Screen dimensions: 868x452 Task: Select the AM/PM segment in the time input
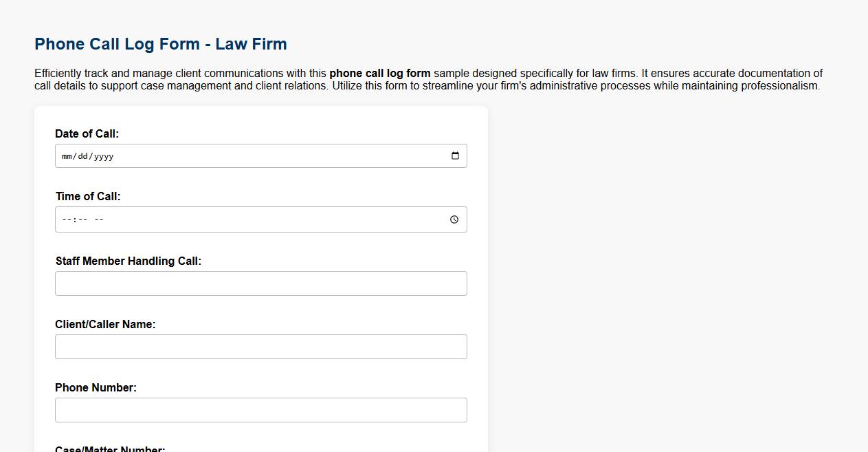point(98,219)
